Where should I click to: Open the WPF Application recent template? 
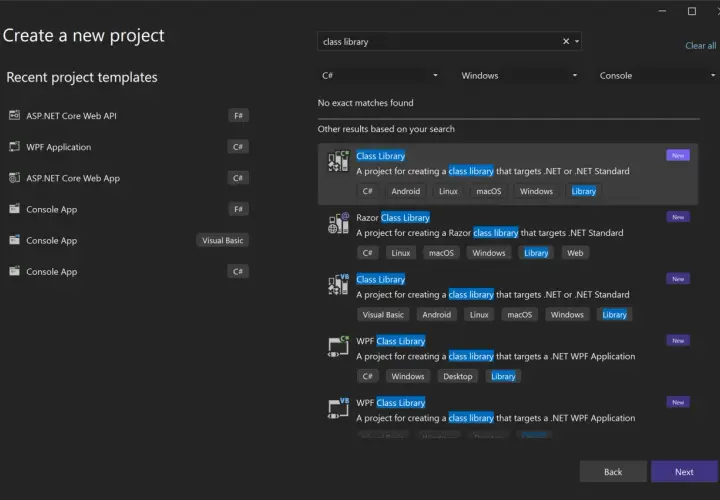[x=129, y=147]
